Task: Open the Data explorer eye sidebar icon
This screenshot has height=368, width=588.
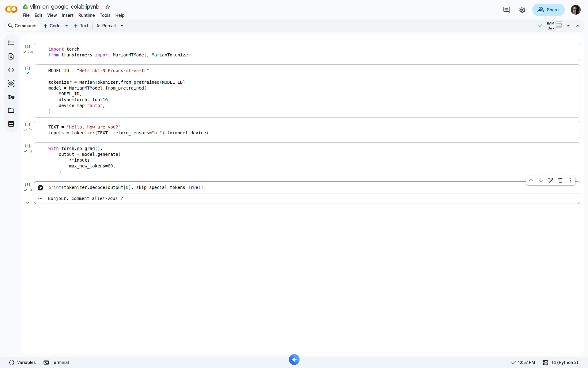Action: point(11,83)
